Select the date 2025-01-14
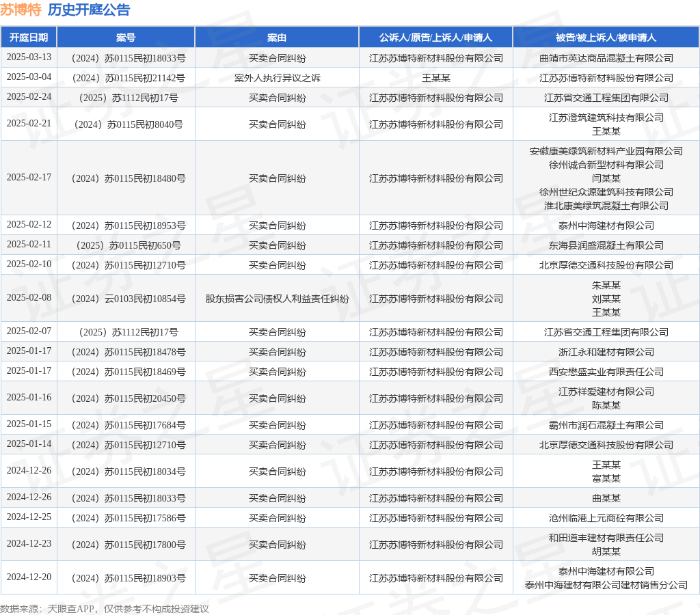This screenshot has width=700, height=615. coord(29,443)
